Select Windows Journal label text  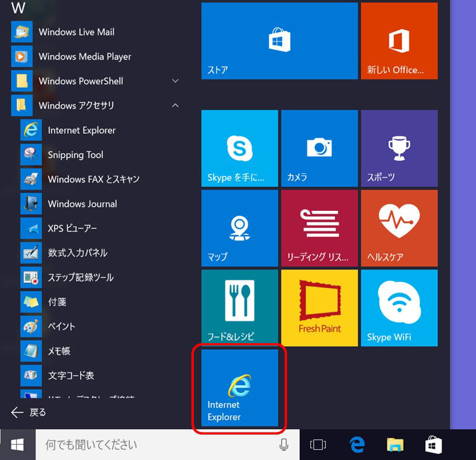click(82, 204)
